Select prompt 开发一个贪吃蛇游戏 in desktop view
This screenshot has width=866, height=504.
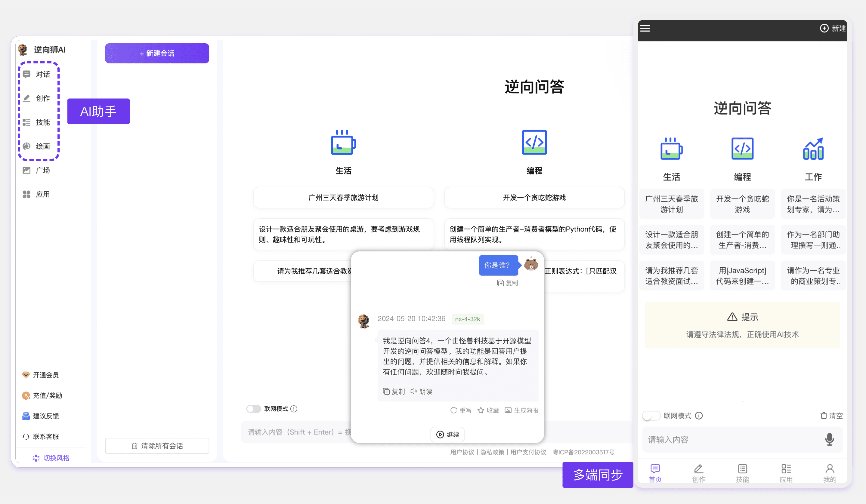click(534, 197)
